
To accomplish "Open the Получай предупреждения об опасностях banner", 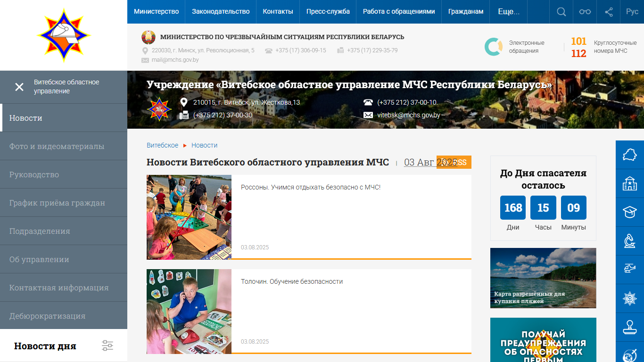I will 543,340.
